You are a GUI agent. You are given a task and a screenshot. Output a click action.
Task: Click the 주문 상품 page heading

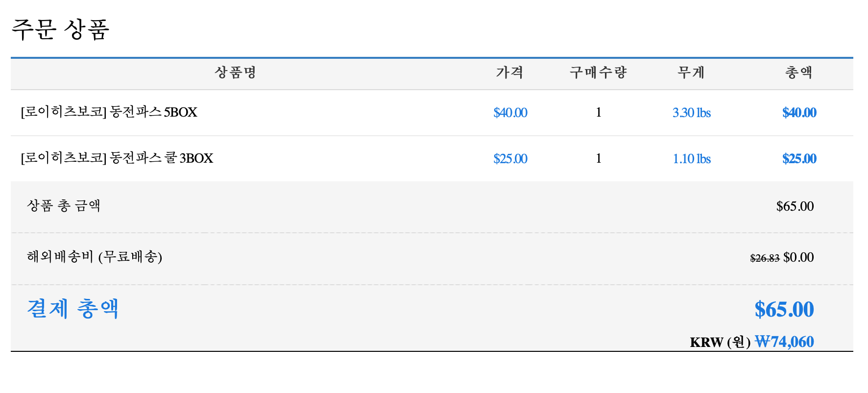[x=60, y=29]
